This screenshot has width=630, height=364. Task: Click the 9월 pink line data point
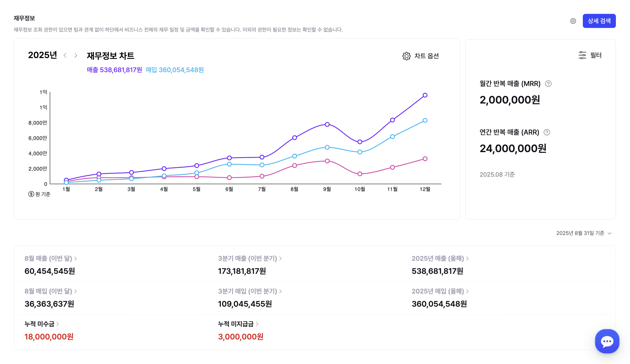(327, 161)
